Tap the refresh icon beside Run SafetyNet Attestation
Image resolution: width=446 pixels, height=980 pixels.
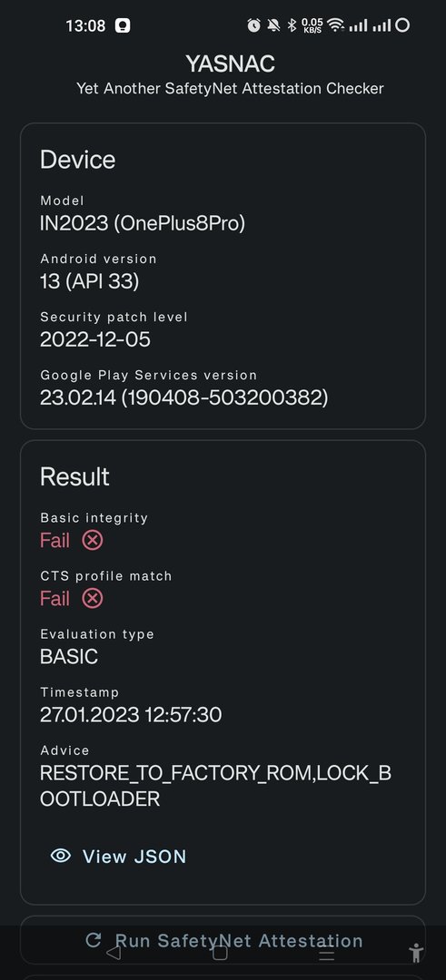pyautogui.click(x=94, y=939)
